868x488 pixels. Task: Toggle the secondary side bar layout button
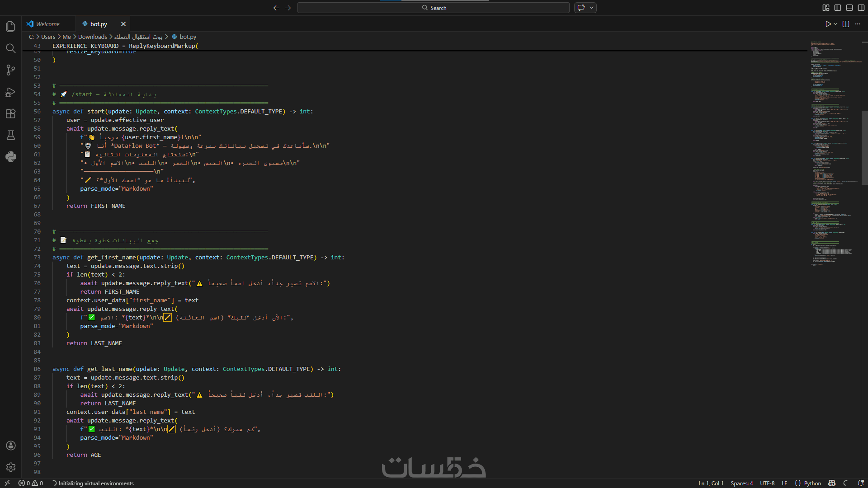click(861, 8)
